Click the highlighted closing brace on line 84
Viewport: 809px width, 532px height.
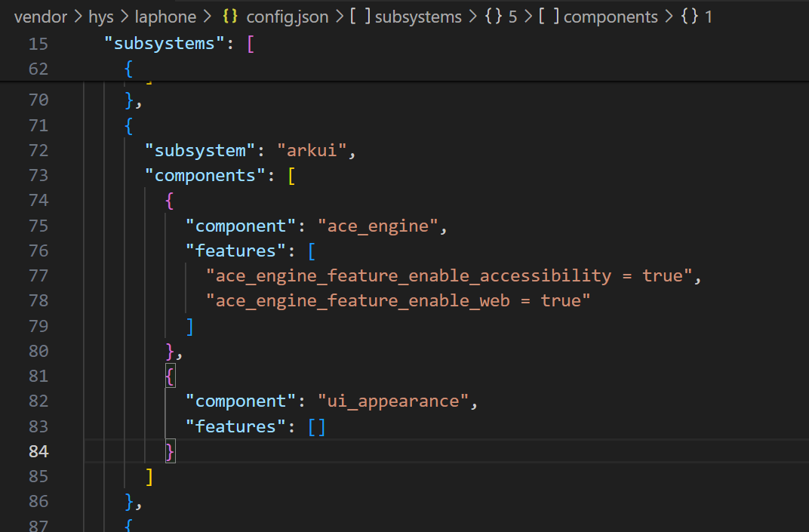click(x=170, y=451)
